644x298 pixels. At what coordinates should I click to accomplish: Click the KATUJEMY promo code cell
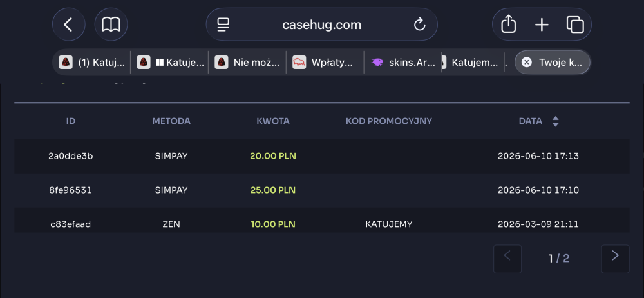388,224
